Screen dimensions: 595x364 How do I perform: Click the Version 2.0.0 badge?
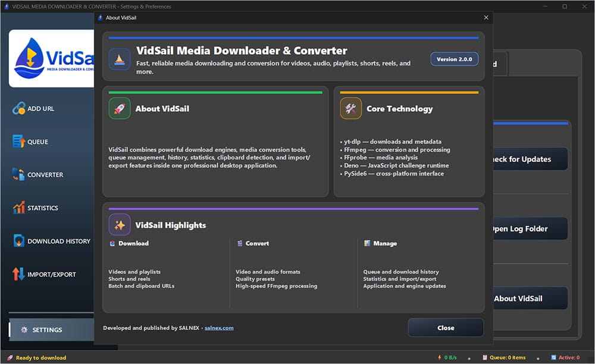pos(454,59)
